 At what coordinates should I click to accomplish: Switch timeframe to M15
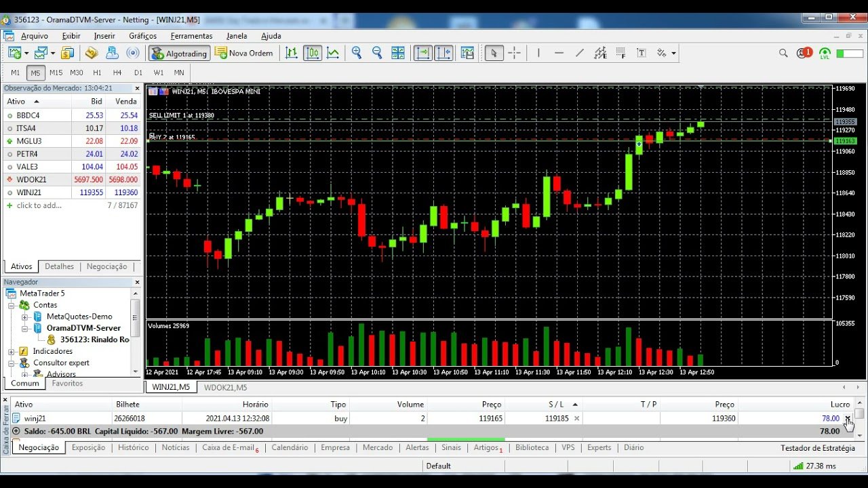click(x=56, y=73)
